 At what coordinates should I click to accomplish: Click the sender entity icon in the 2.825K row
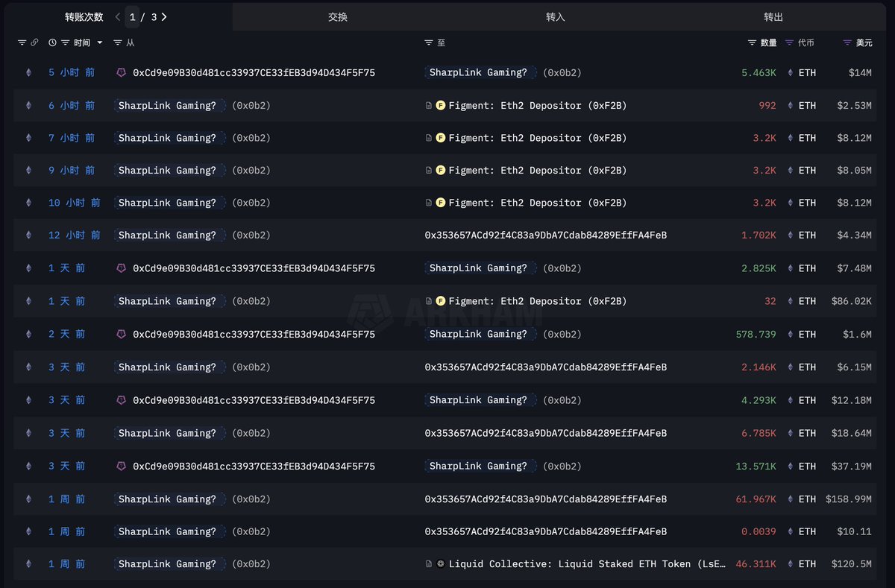coord(122,268)
